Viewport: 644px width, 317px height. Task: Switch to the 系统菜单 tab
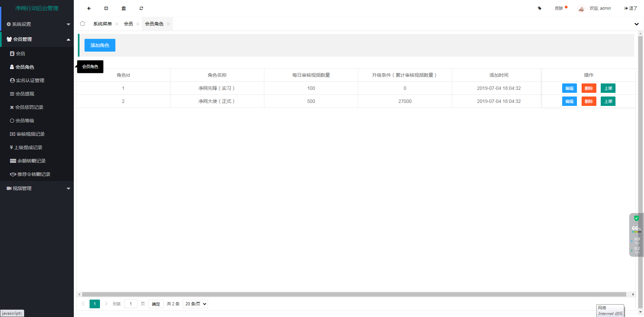pyautogui.click(x=102, y=24)
